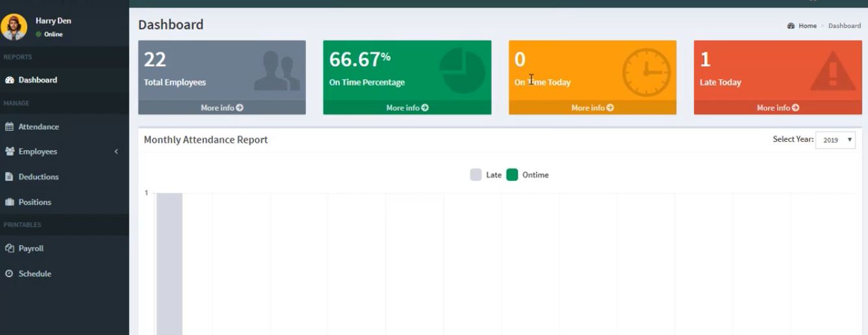Image resolution: width=868 pixels, height=335 pixels.
Task: Click the Attendance calendar icon
Action: point(9,127)
